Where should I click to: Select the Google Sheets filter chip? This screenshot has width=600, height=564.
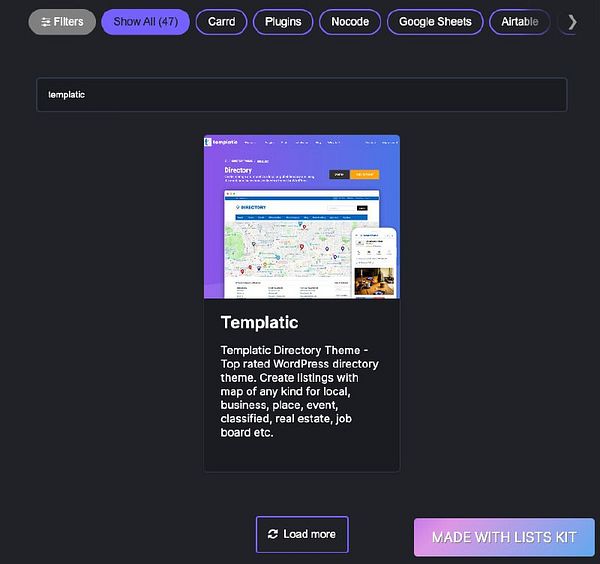(435, 22)
